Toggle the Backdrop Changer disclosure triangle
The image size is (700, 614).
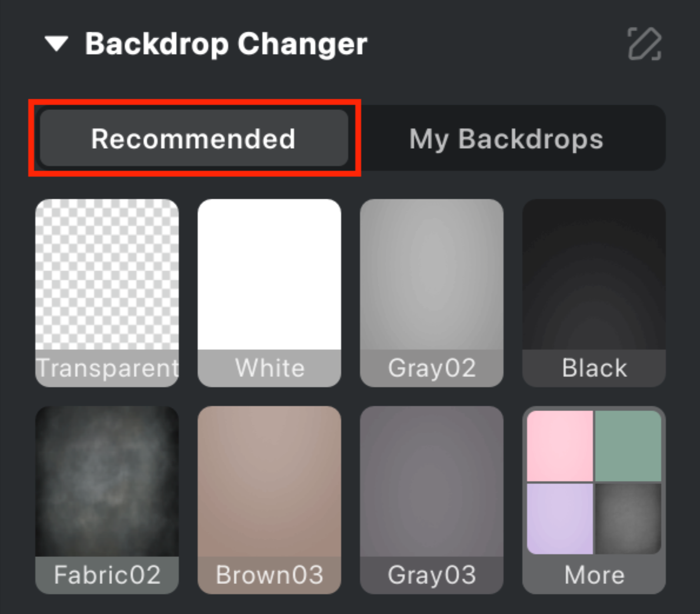tap(57, 44)
